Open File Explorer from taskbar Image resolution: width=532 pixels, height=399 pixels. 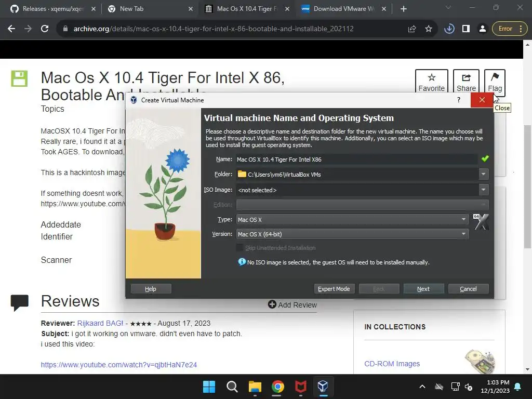255,387
